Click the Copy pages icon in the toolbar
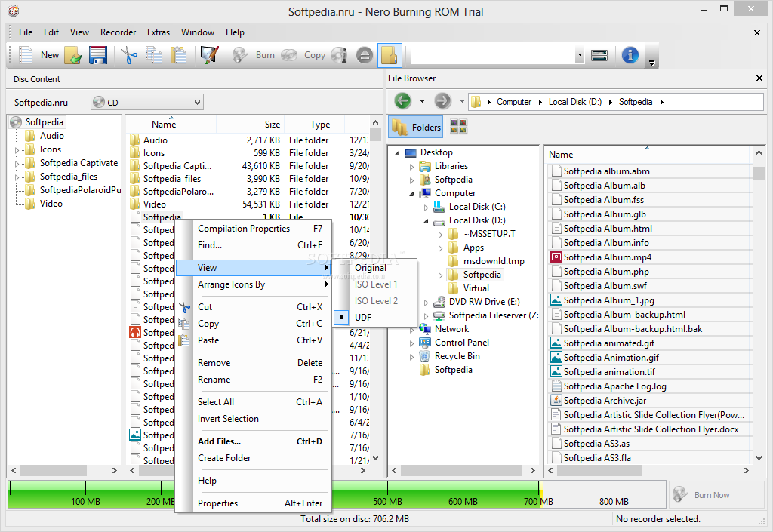Viewport: 773px width, 532px height. pyautogui.click(x=154, y=54)
